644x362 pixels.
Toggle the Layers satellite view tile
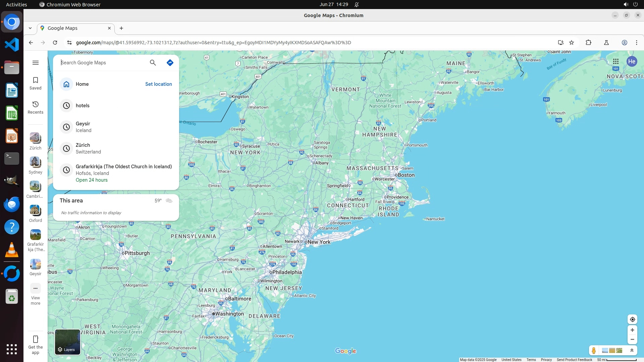[67, 342]
